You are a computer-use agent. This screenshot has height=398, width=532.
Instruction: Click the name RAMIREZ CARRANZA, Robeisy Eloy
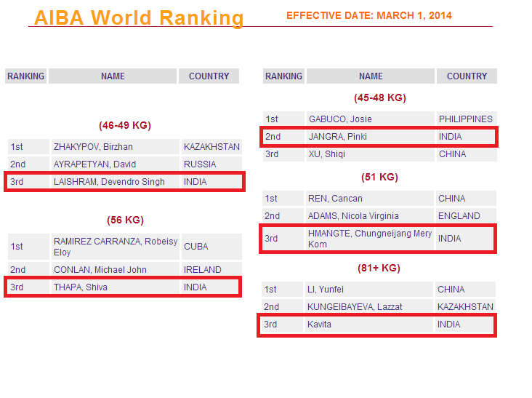[x=115, y=247]
